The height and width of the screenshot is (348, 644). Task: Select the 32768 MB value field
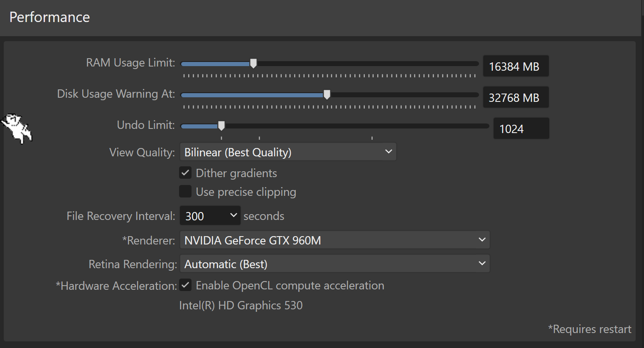[x=516, y=97]
